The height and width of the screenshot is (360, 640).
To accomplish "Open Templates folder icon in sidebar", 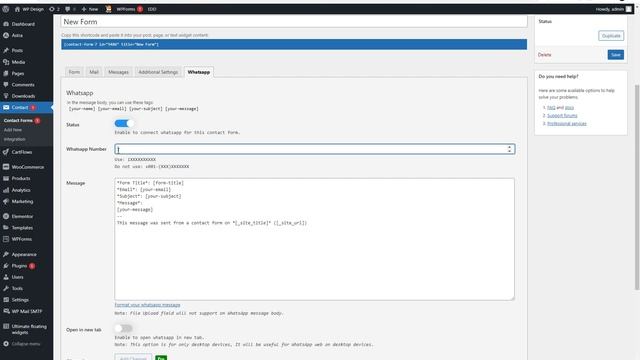I will click(x=6, y=228).
